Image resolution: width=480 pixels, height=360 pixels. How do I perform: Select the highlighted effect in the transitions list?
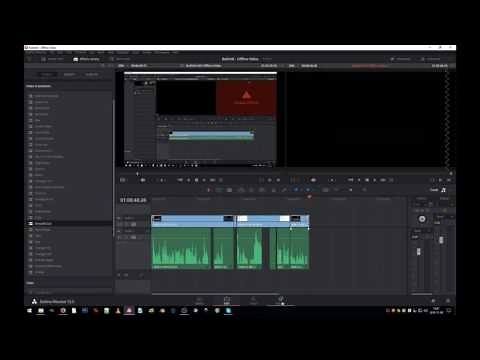(68, 224)
